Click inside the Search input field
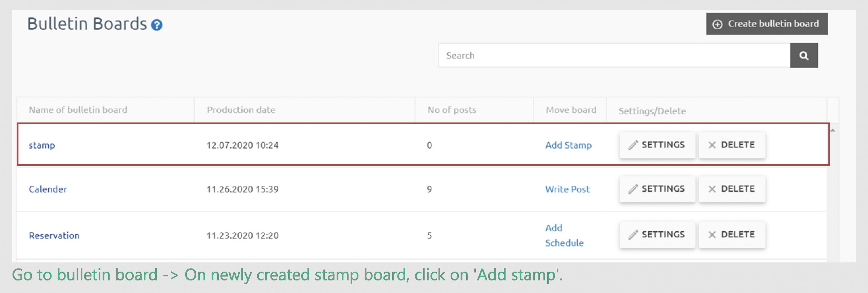The width and height of the screenshot is (868, 293). [x=614, y=55]
